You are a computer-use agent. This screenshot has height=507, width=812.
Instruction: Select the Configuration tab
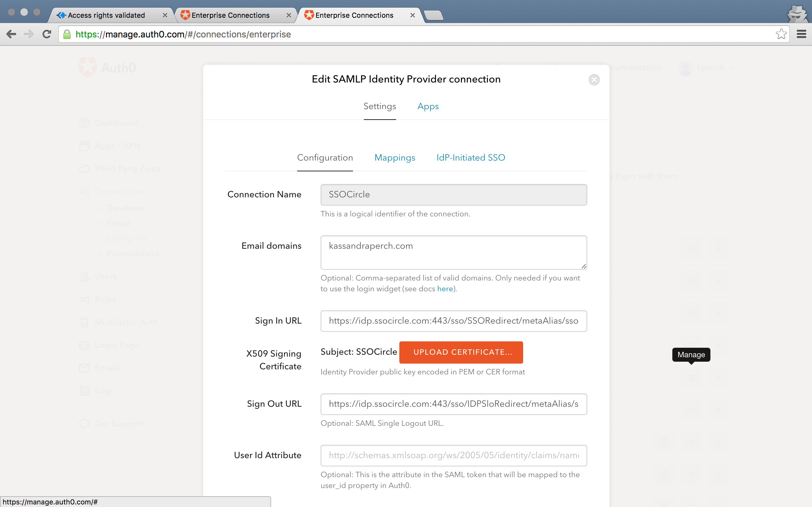(x=325, y=158)
